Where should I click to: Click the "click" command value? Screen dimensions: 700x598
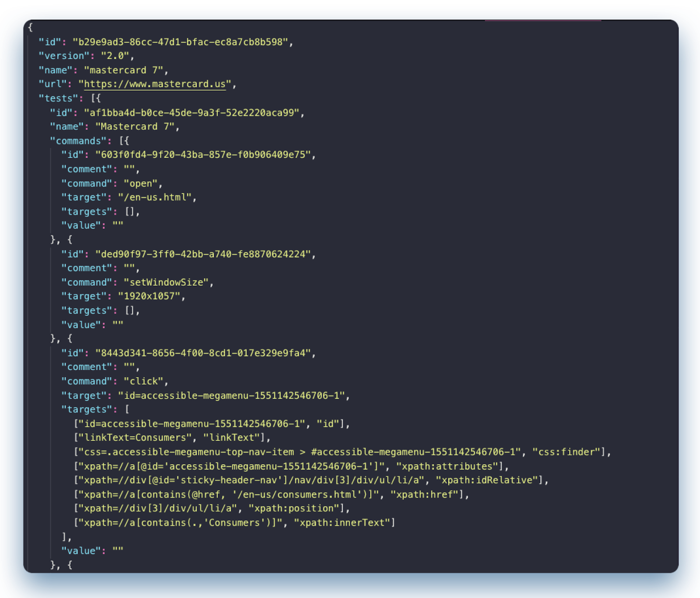143,381
